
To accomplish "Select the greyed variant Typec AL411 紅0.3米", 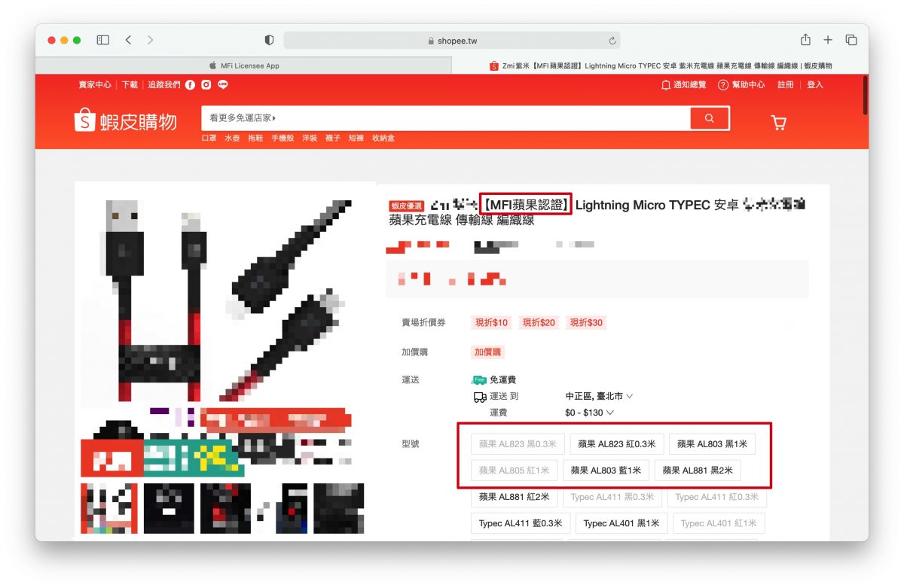I will [x=717, y=497].
